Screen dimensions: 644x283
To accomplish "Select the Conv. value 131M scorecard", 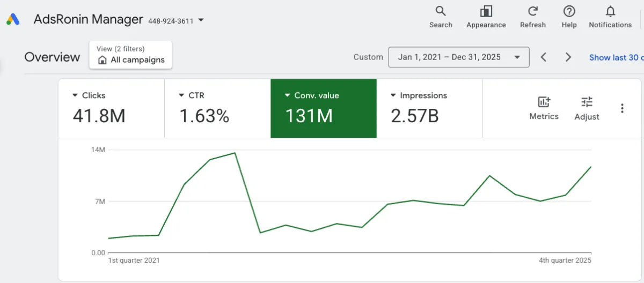I will [x=324, y=108].
